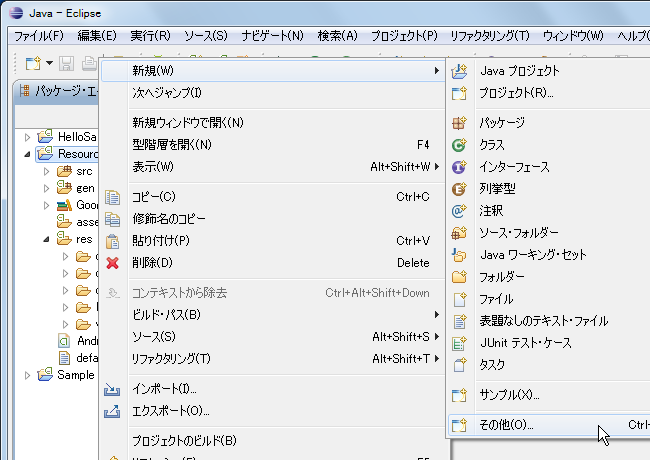Image resolution: width=650 pixels, height=460 pixels.
Task: Open the ウィンドウ(W) menu
Action: click(573, 36)
